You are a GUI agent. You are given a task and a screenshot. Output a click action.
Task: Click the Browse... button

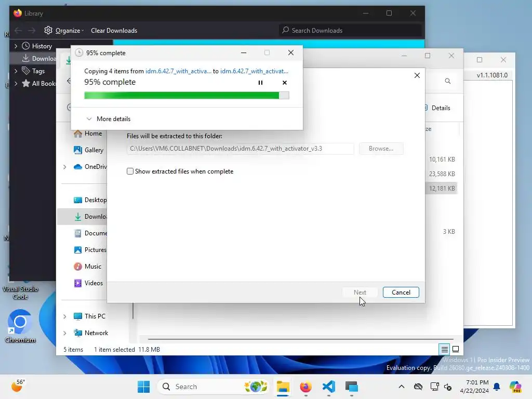click(381, 149)
